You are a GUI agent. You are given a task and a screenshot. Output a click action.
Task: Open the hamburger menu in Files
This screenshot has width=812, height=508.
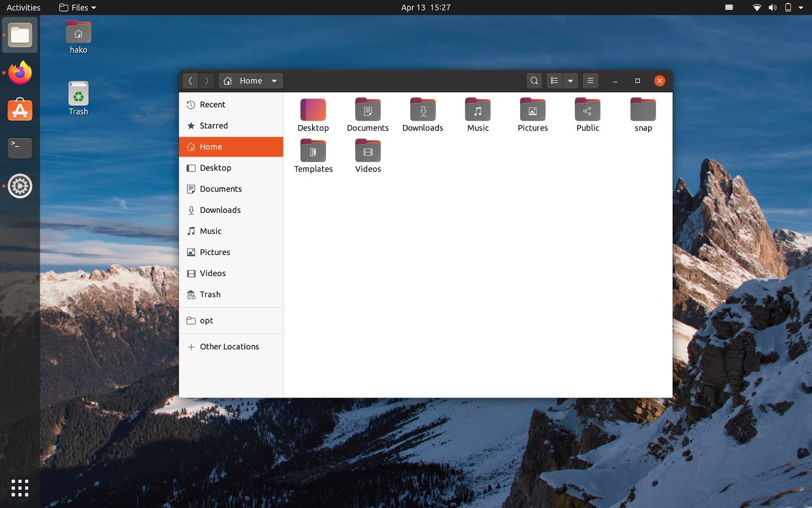590,81
